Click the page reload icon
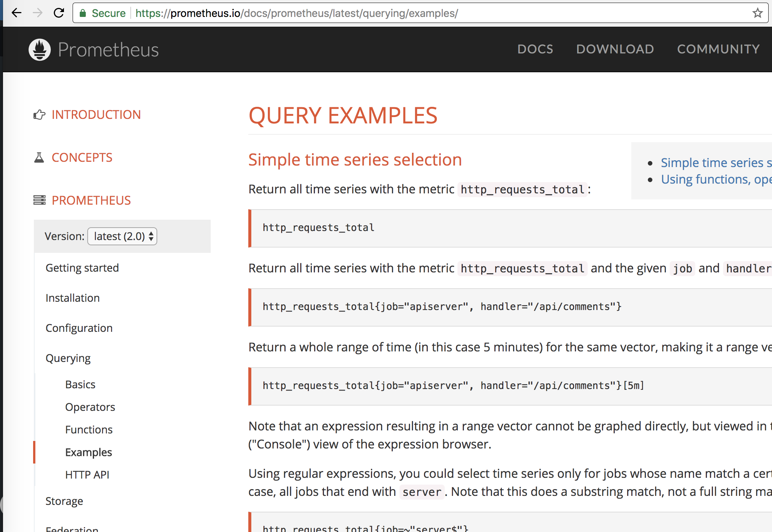 tap(59, 13)
